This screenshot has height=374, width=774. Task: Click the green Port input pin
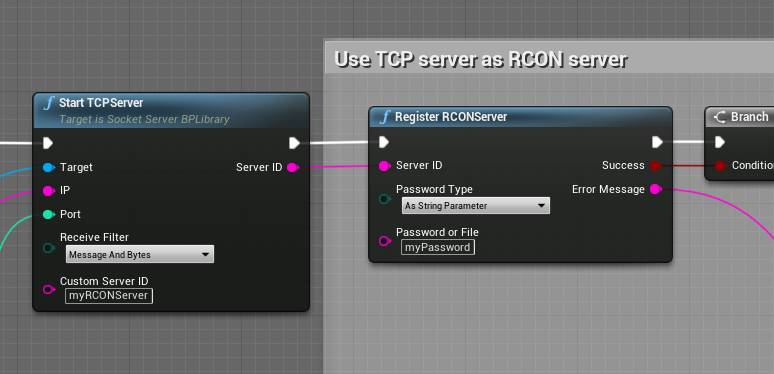48,214
